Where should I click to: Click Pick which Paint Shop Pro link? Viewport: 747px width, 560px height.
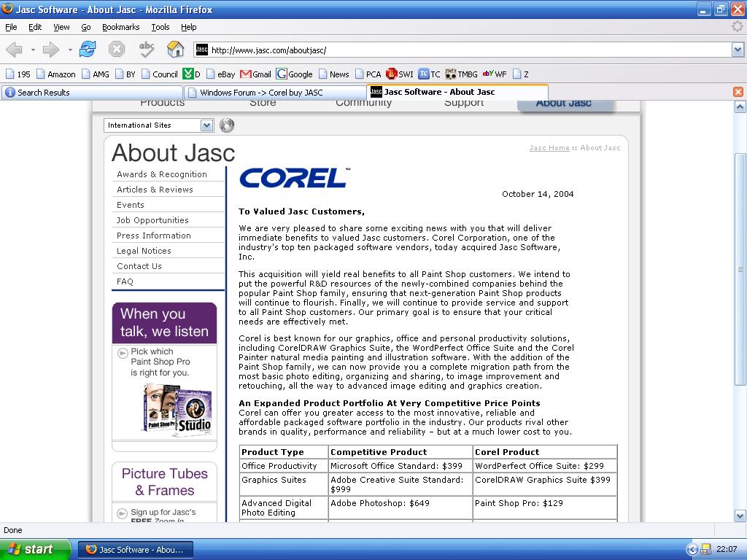coord(160,362)
